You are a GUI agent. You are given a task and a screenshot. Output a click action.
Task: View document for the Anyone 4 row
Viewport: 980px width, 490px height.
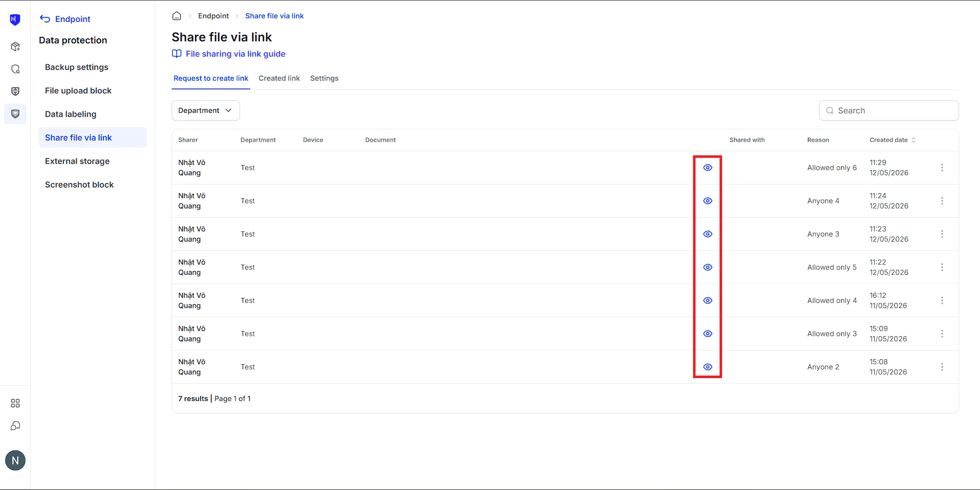click(x=708, y=201)
